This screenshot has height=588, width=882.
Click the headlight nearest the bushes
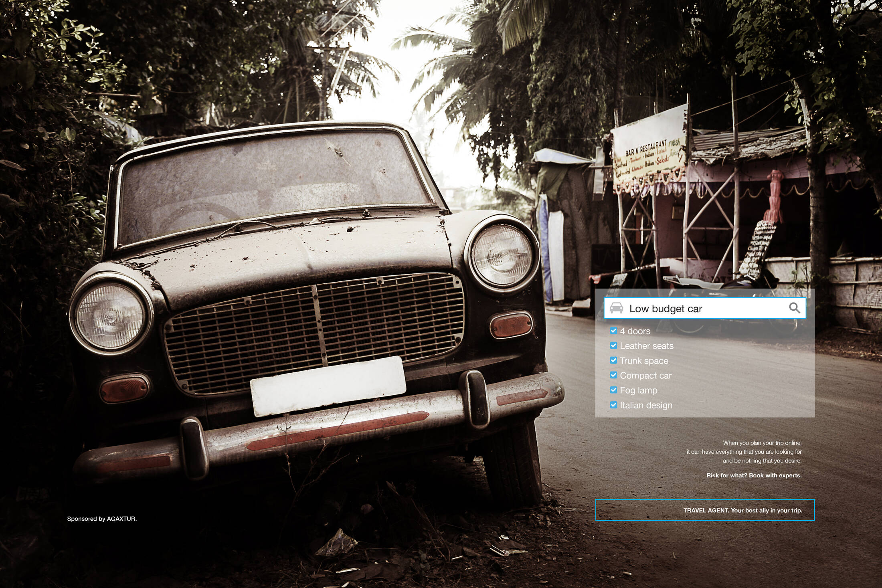coord(110,316)
